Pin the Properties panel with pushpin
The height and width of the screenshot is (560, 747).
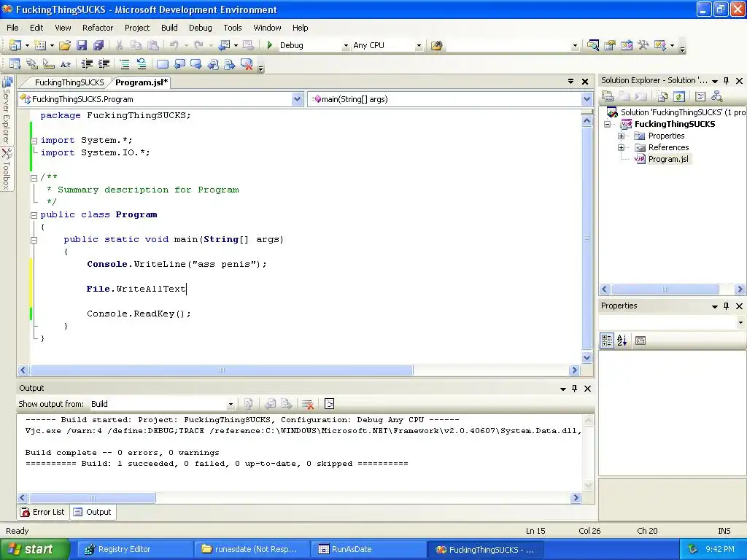[726, 306]
